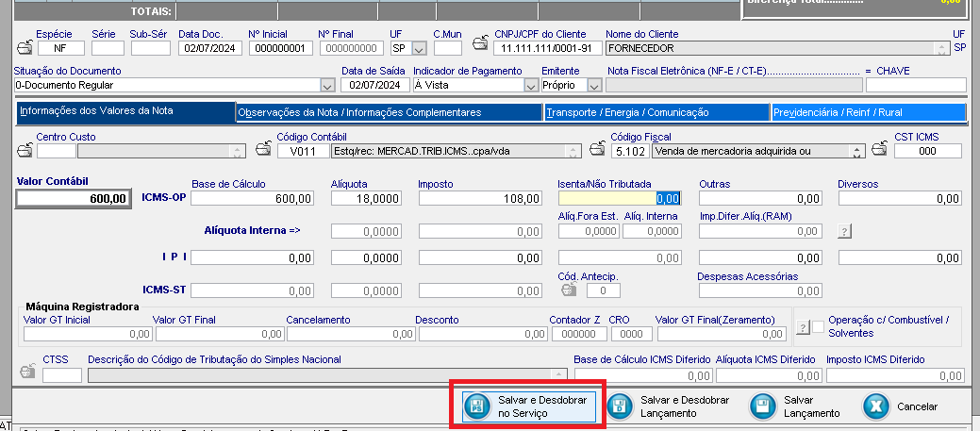Screen dimensions: 980x431
Task: Click ICMS-OP Alíquota field showing 18,0000
Action: tap(366, 199)
